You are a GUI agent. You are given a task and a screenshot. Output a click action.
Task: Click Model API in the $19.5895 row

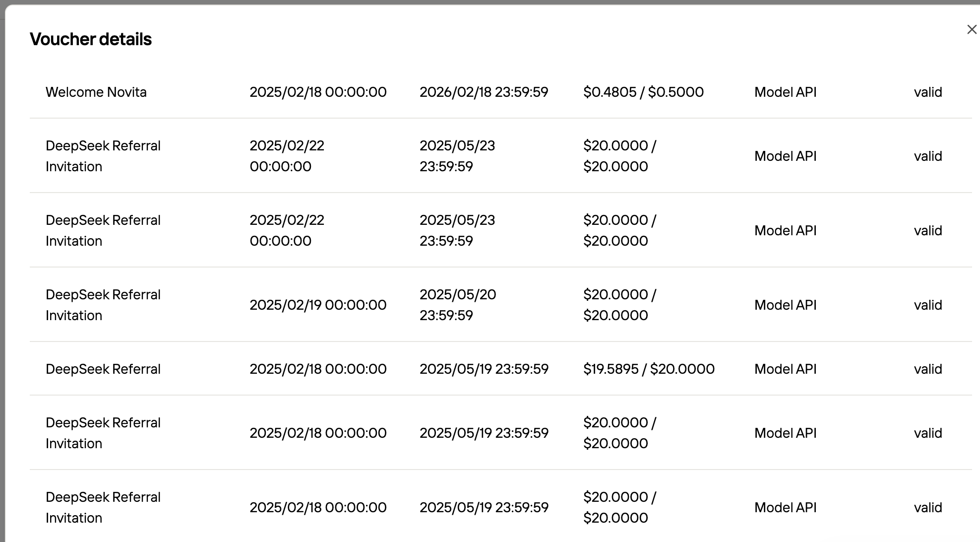785,369
